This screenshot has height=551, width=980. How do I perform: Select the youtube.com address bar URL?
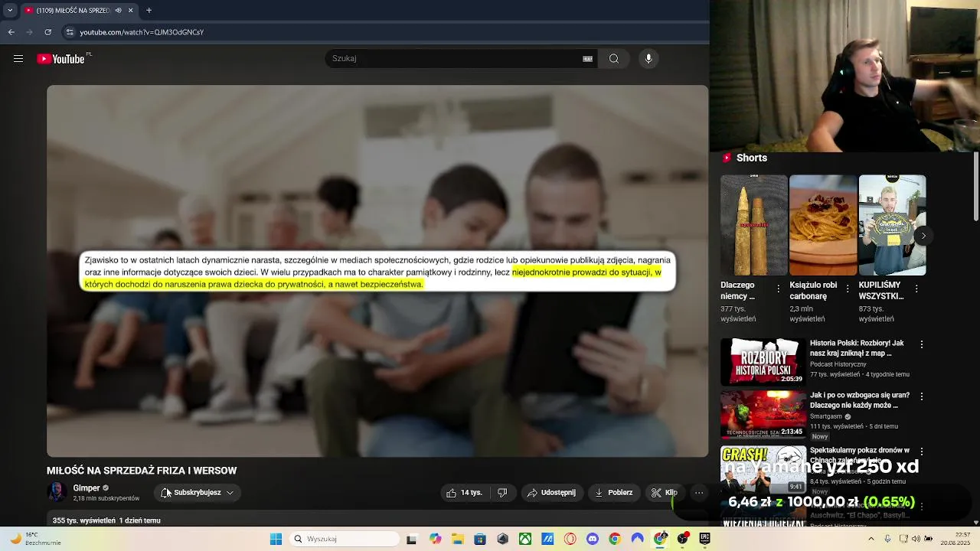tap(142, 32)
